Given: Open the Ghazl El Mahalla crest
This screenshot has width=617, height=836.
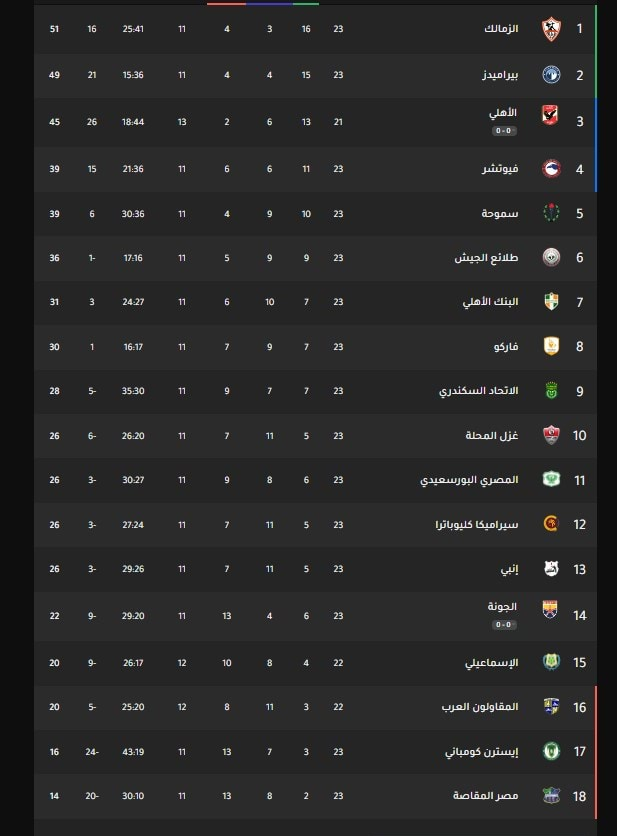Looking at the screenshot, I should [551, 435].
